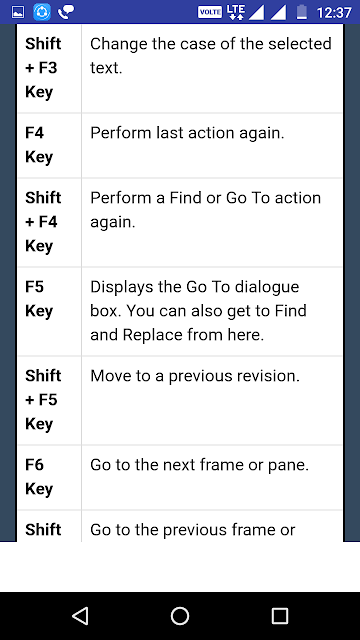Tap "Move to a previous revision." text
This screenshot has height=640, width=360.
point(195,376)
